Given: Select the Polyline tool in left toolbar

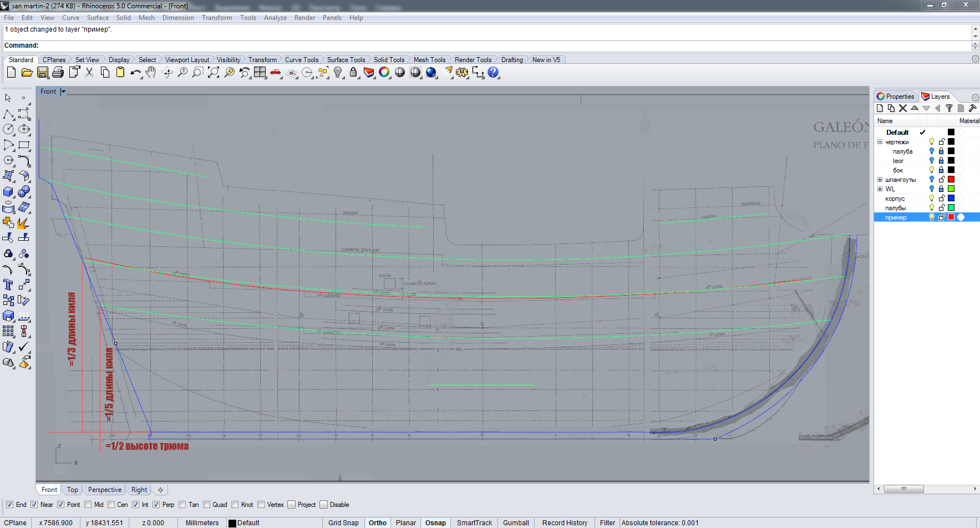Looking at the screenshot, I should click(x=8, y=114).
